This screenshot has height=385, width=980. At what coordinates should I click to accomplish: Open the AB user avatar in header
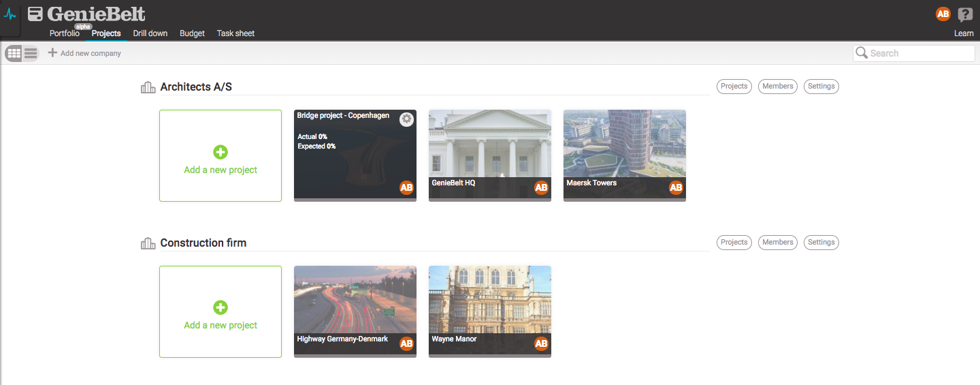click(x=943, y=14)
